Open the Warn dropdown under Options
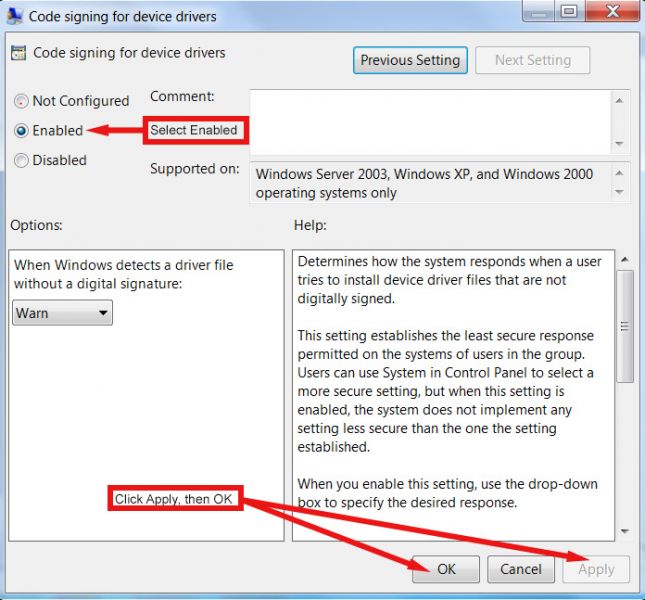The width and height of the screenshot is (645, 600). [63, 313]
